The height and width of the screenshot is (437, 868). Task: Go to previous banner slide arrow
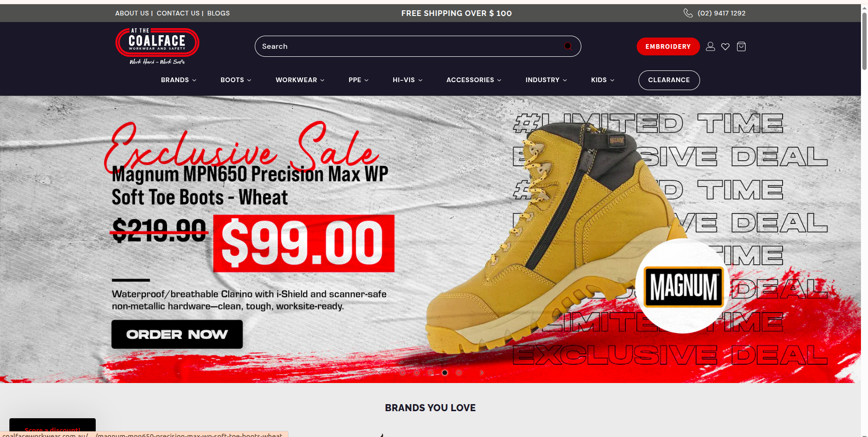pos(380,373)
